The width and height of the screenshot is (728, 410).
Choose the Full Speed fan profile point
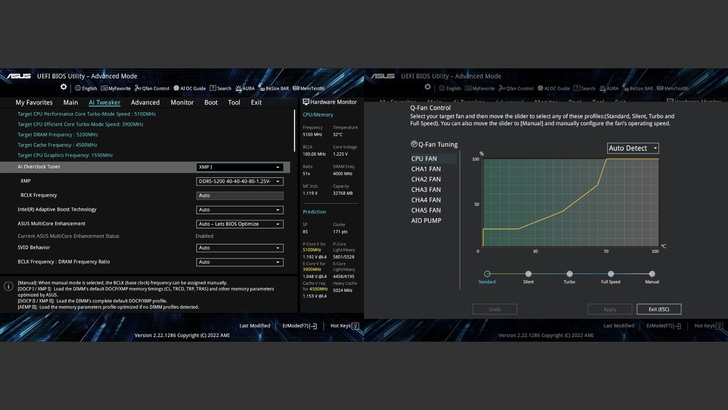[x=610, y=273]
